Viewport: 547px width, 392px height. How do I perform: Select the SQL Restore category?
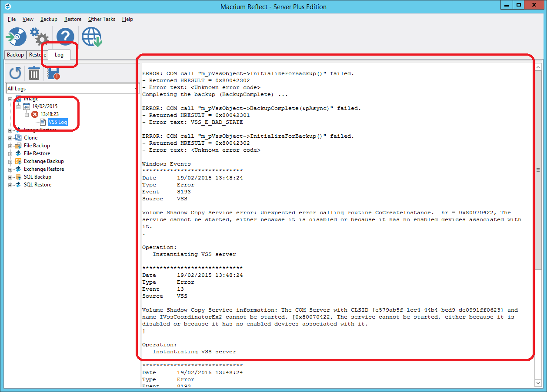37,184
